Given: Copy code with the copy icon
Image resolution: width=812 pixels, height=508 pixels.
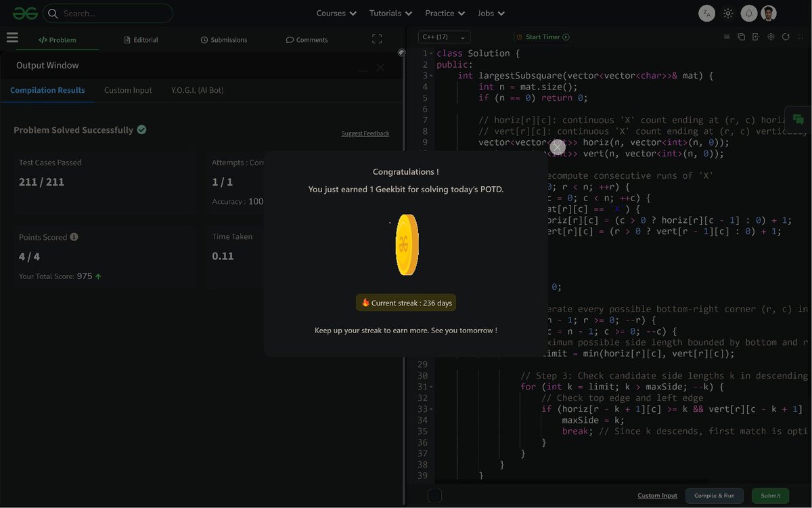Looking at the screenshot, I should pos(741,37).
